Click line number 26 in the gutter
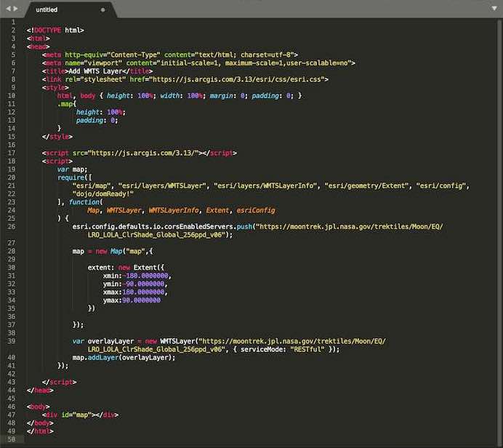This screenshot has width=503, height=448. 12,227
